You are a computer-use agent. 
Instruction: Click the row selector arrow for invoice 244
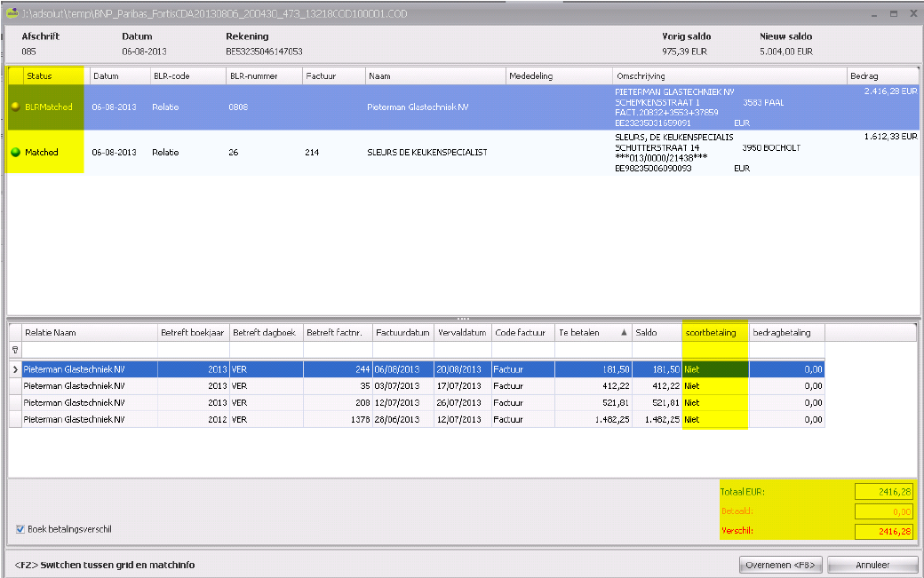coord(14,368)
